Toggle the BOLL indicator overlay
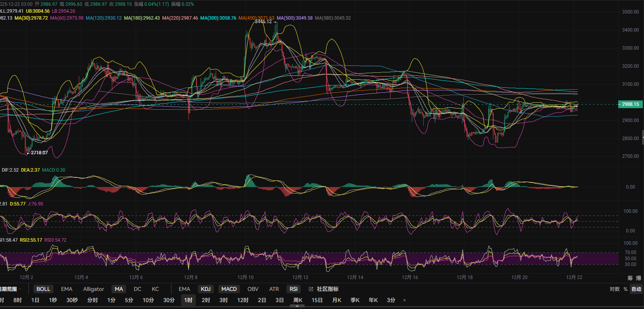Image resolution: width=644 pixels, height=309 pixels. 43,289
